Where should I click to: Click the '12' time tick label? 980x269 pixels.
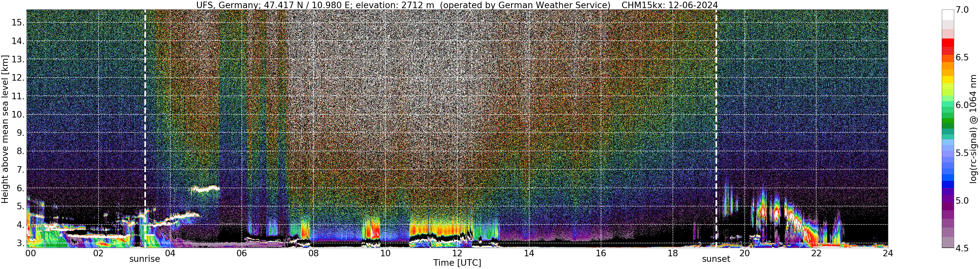(x=457, y=253)
